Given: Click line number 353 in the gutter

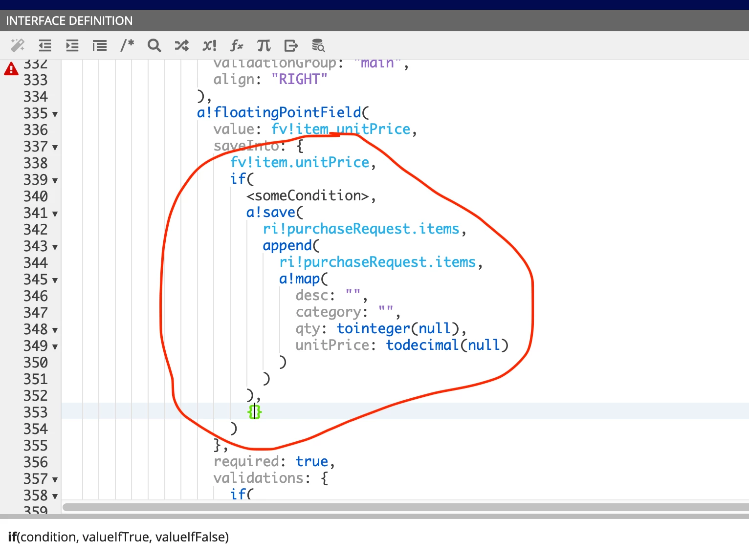Looking at the screenshot, I should (x=36, y=412).
